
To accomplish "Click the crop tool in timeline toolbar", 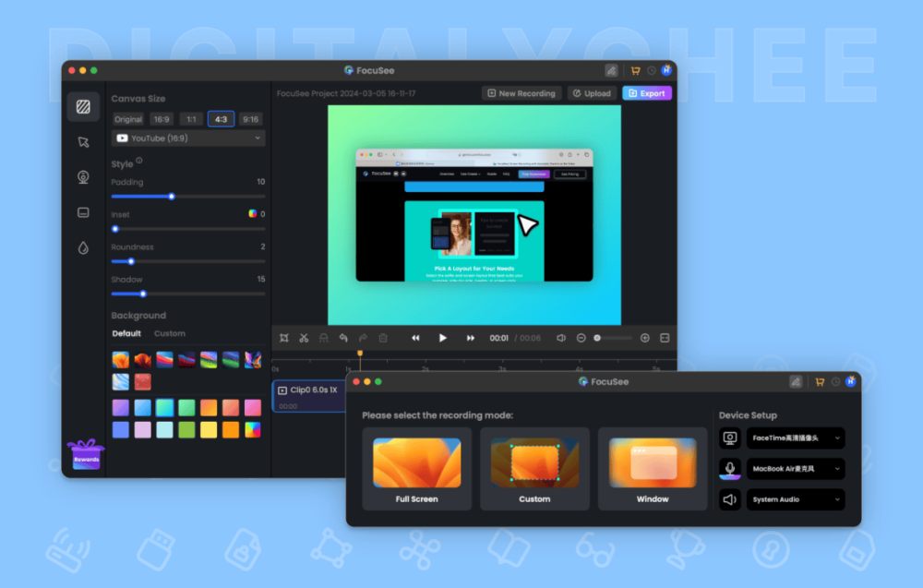I will coord(284,338).
